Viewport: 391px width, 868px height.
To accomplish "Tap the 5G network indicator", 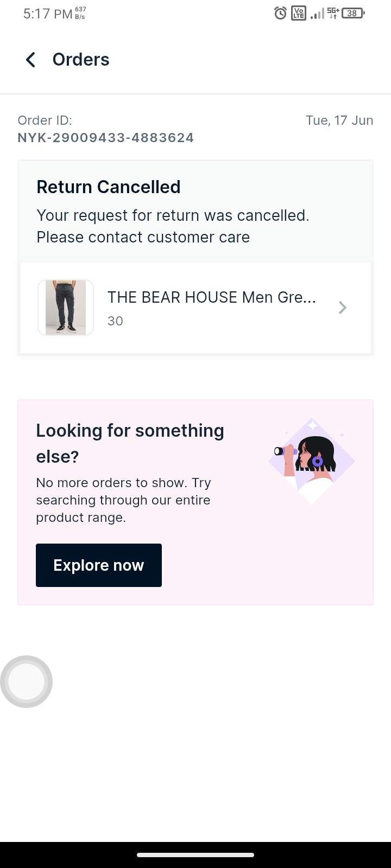I will click(333, 13).
